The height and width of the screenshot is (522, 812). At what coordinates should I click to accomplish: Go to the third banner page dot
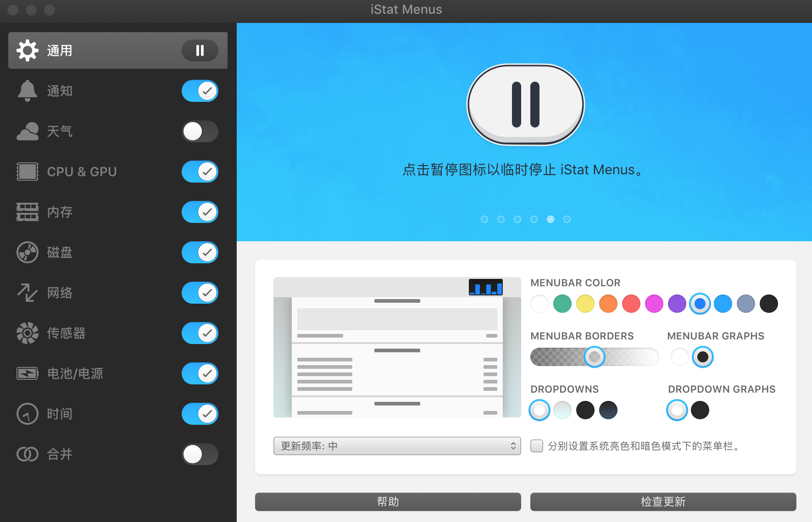(x=517, y=219)
